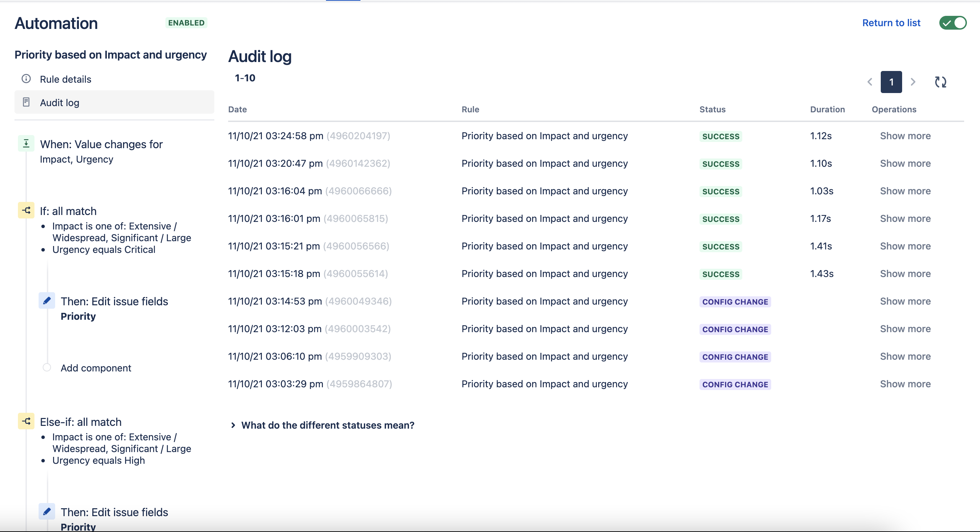Show more for 03:15:21 pm entry

click(x=905, y=246)
